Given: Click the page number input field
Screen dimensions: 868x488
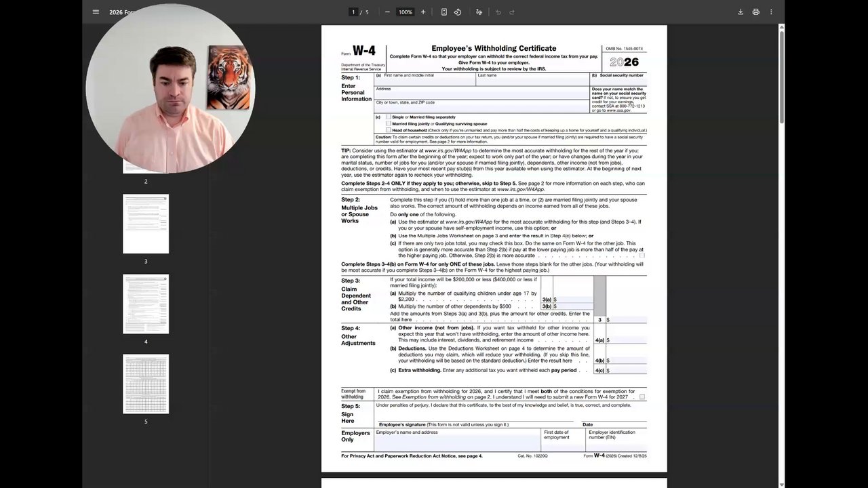Looking at the screenshot, I should tap(353, 12).
